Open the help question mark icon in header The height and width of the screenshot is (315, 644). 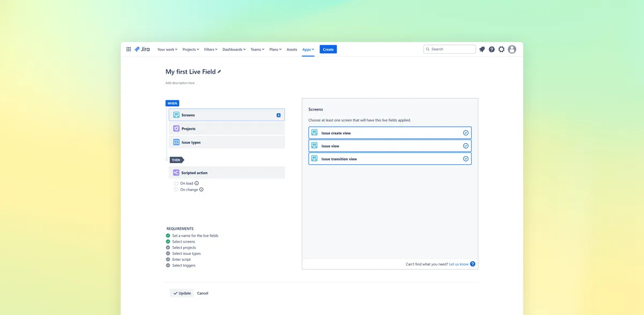pyautogui.click(x=492, y=49)
